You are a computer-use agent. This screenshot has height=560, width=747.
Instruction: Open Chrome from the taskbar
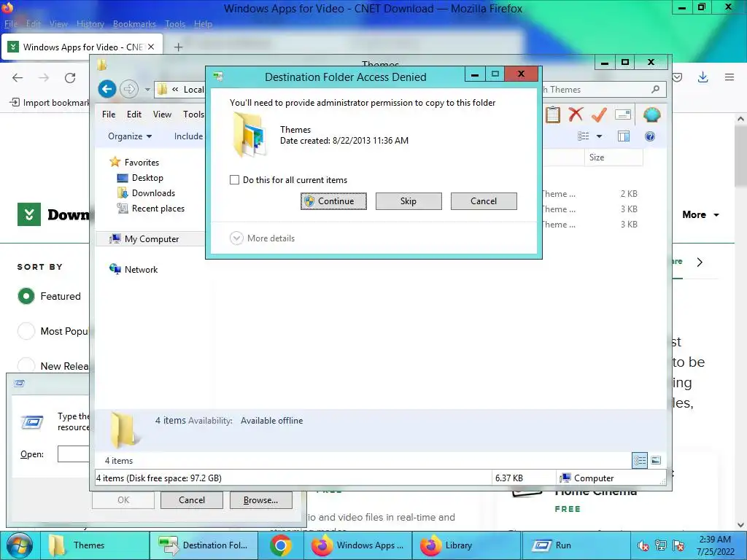click(x=281, y=545)
